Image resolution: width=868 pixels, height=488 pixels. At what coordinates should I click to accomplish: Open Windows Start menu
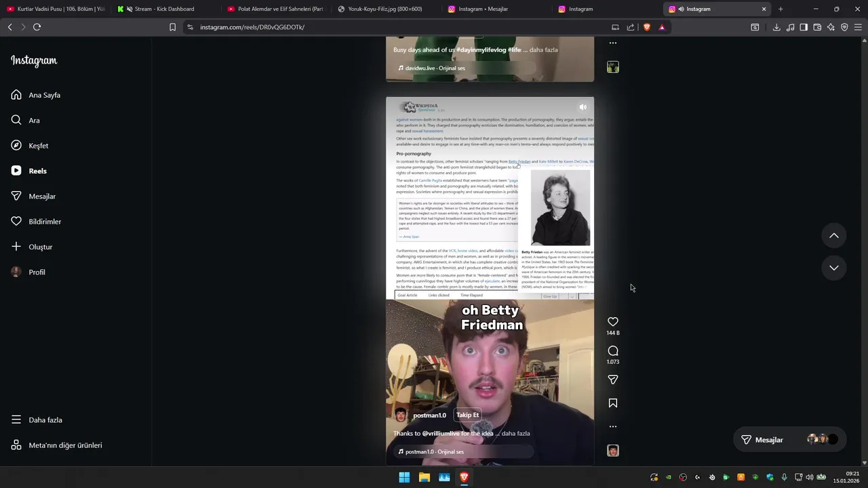click(404, 477)
